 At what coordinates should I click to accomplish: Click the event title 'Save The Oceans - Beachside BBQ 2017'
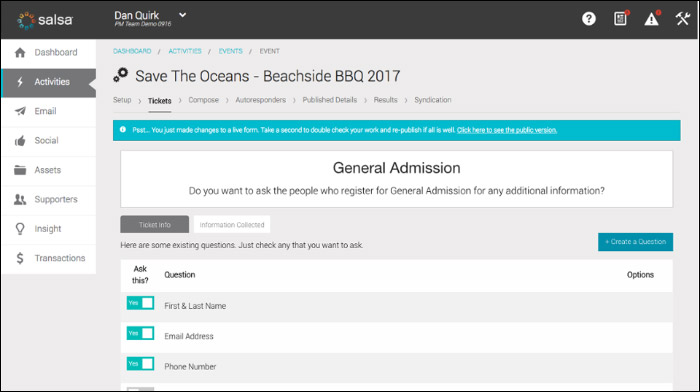268,76
